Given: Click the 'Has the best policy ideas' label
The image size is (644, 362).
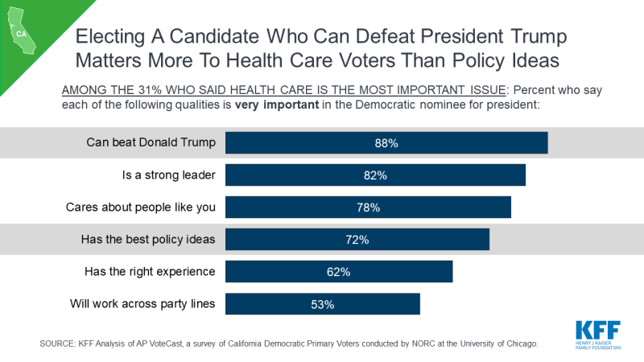Looking at the screenshot, I should [x=148, y=239].
